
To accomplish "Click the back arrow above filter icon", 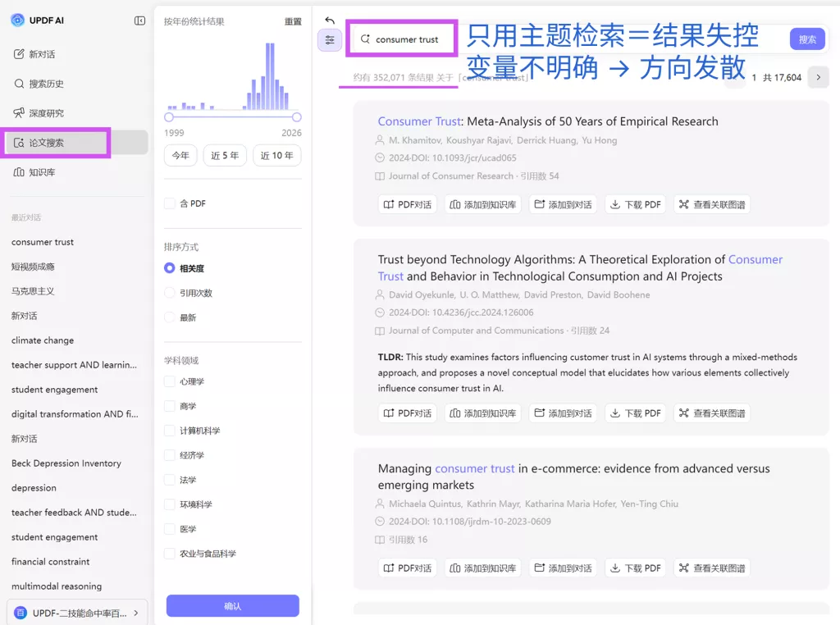I will click(x=330, y=21).
